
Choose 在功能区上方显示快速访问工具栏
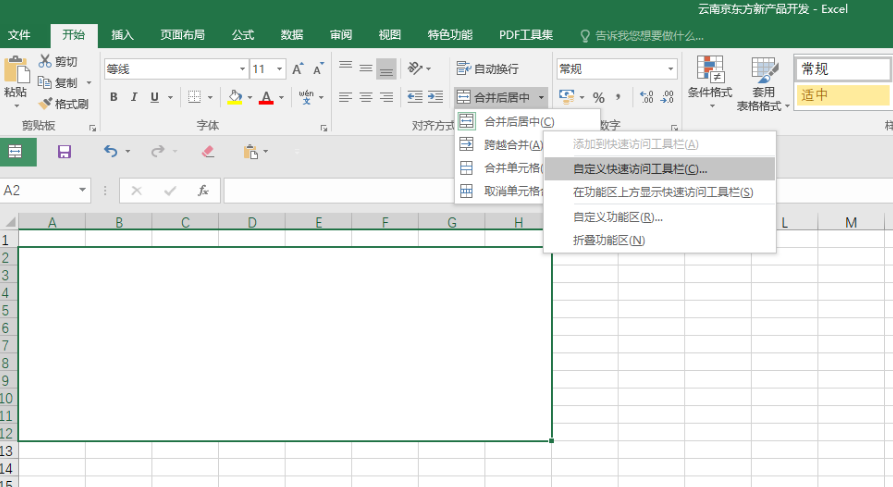[x=660, y=193]
